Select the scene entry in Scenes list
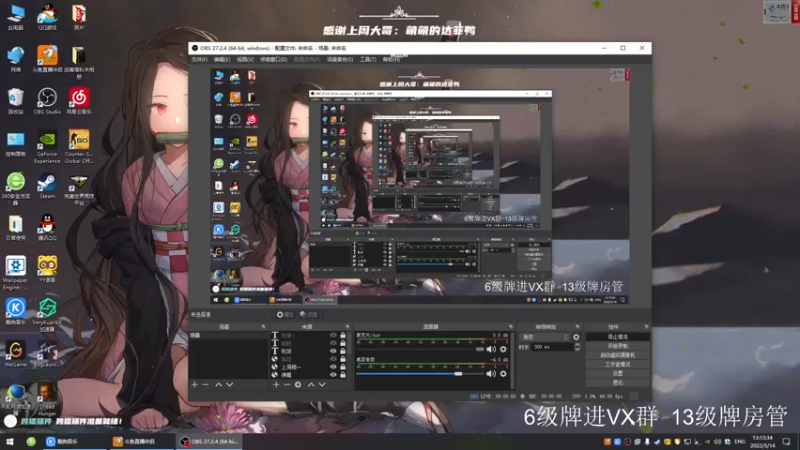Screen dimensions: 800x450 tap(229, 336)
